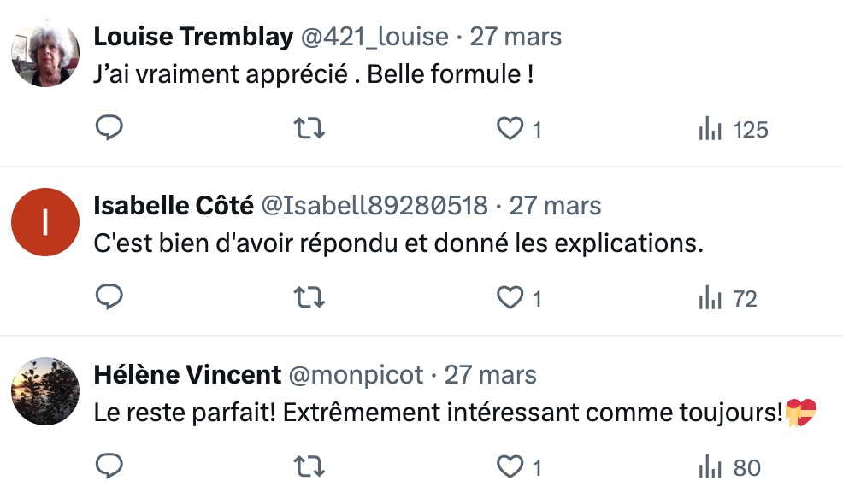Open the @monpicot handle link
843x504 pixels.
[x=357, y=375]
